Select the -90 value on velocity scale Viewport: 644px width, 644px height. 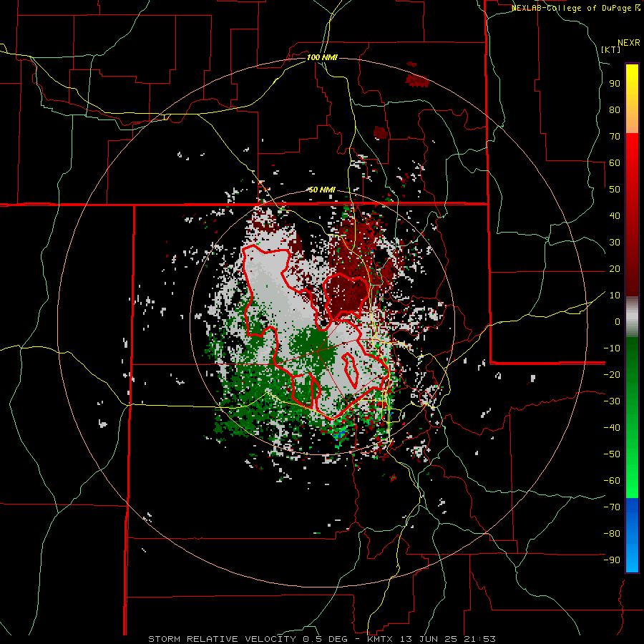click(612, 560)
